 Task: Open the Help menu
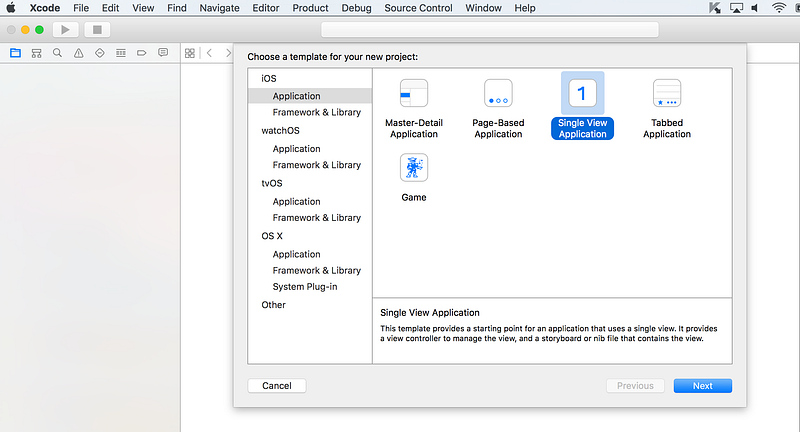coord(525,8)
